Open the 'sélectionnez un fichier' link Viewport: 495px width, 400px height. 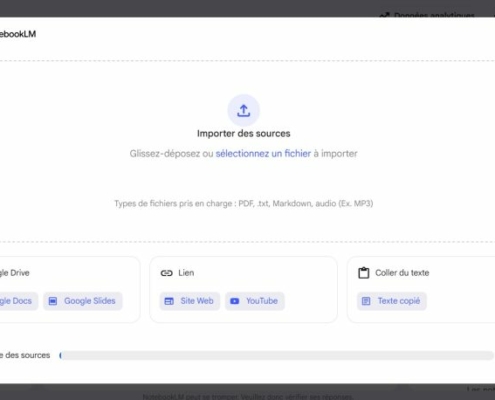pyautogui.click(x=263, y=154)
